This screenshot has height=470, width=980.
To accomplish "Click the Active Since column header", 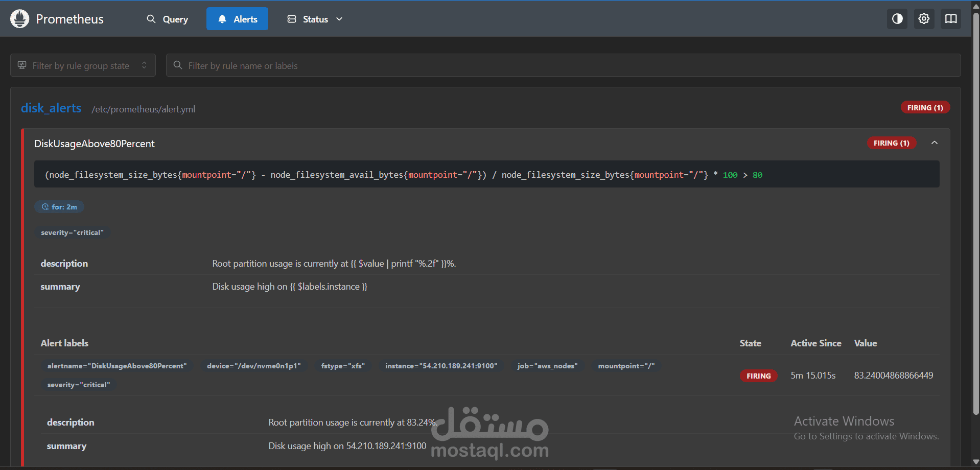I will tap(816, 343).
